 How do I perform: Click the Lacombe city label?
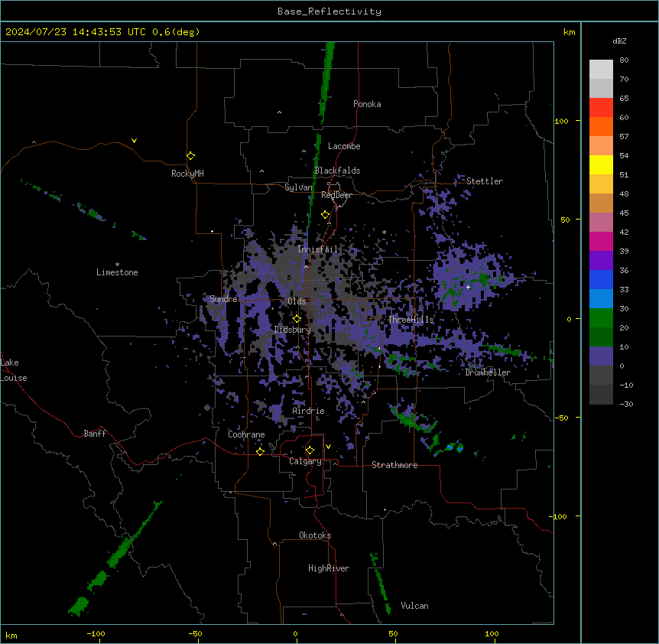(344, 146)
